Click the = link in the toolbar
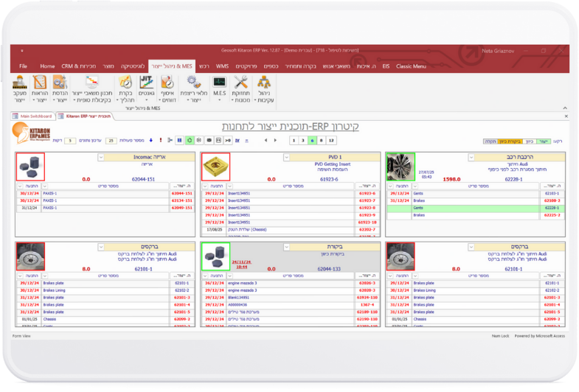 click(246, 141)
